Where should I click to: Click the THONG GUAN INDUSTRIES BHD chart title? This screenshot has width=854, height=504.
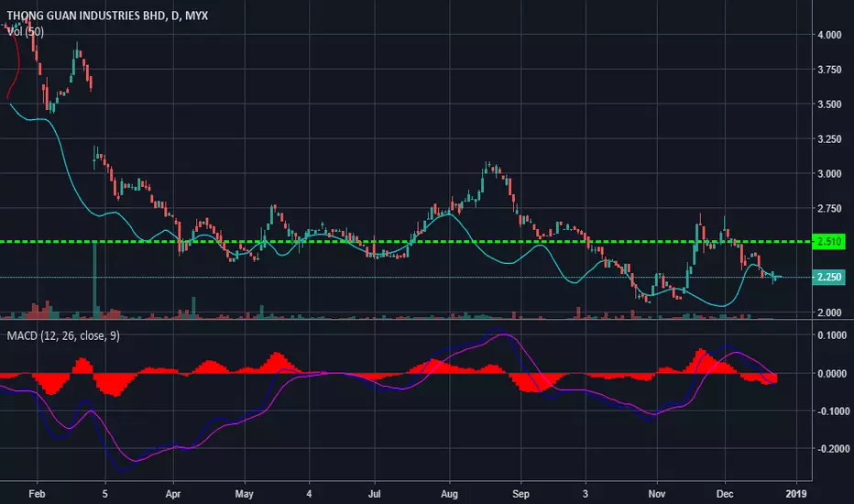coord(106,16)
